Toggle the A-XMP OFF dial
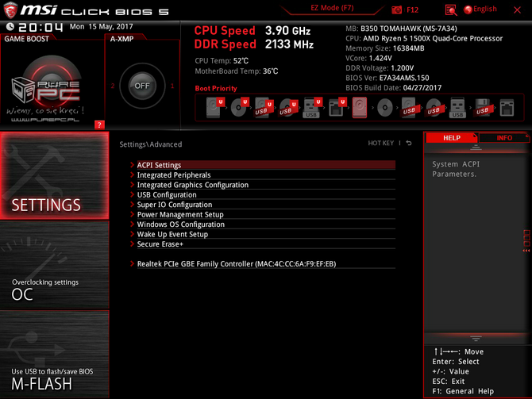 click(x=142, y=86)
